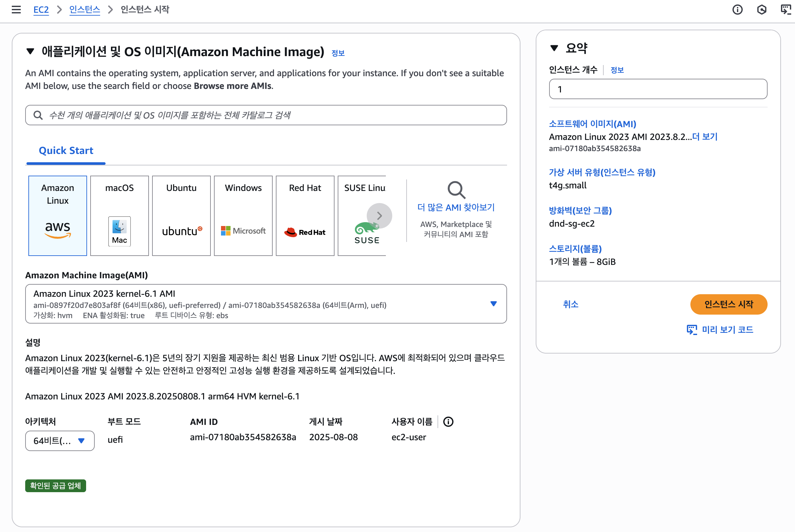Screen dimensions: 795x532
Task: Select the Amazon Linux OS tile
Action: point(58,215)
